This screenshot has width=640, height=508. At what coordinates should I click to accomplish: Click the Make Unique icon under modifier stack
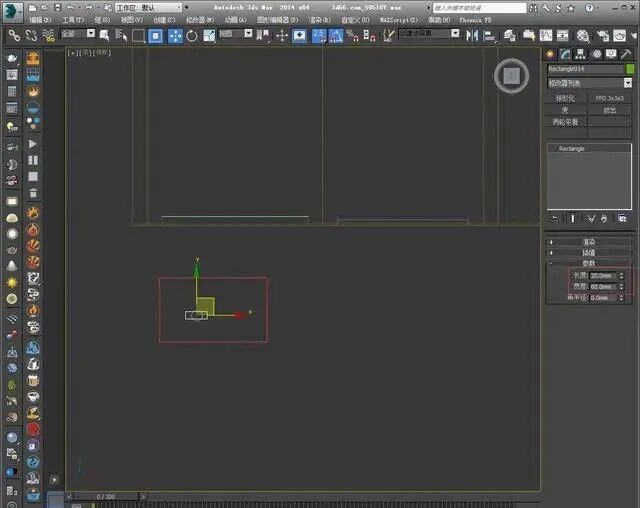[x=591, y=219]
